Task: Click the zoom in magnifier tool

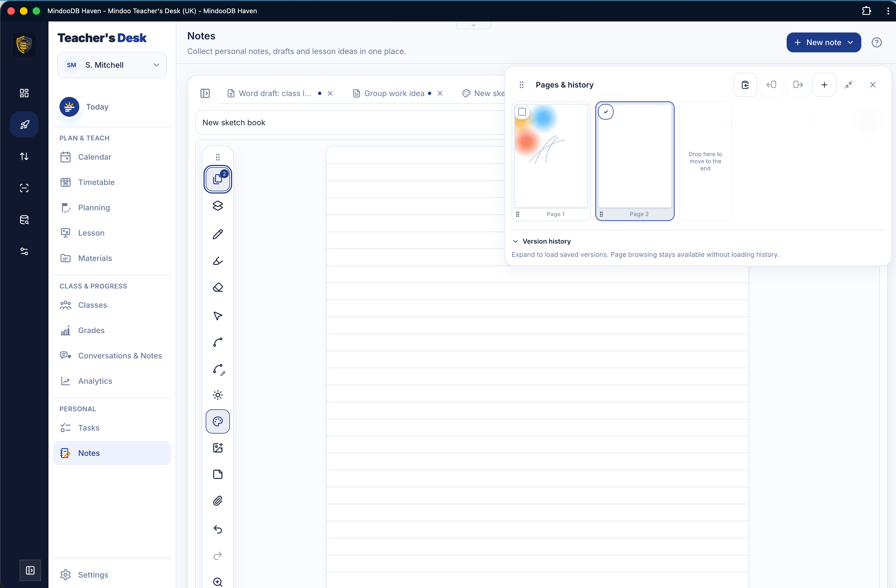Action: click(218, 582)
